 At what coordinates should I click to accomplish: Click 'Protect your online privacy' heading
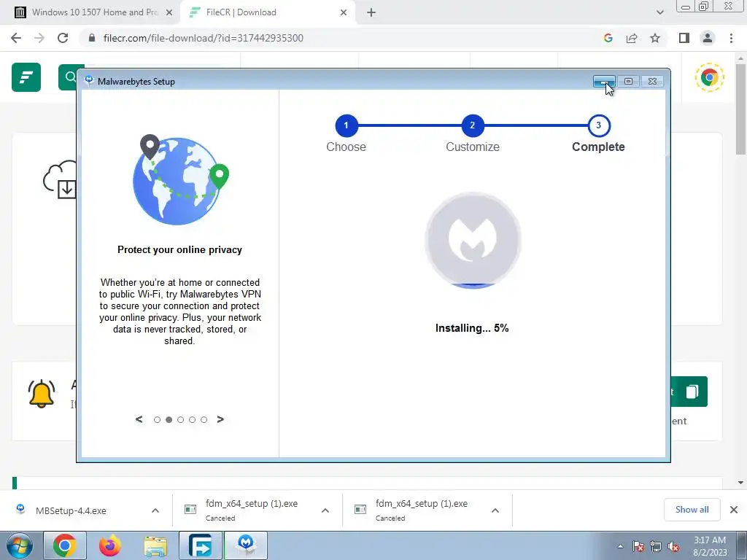point(179,249)
